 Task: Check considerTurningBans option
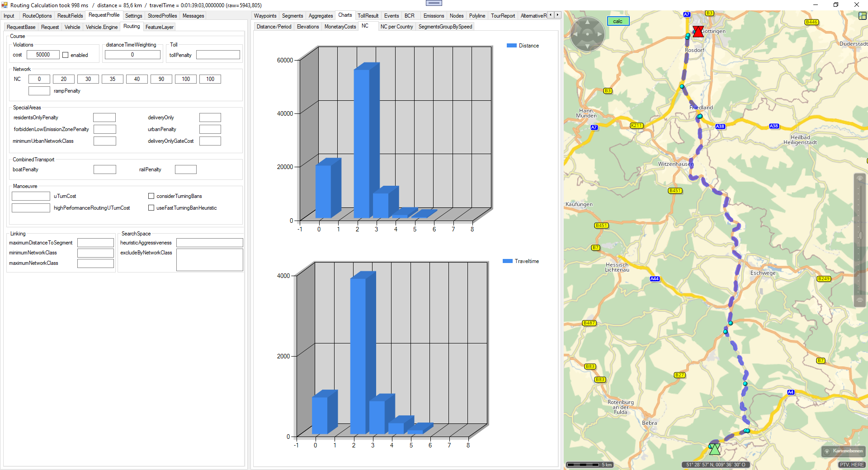point(151,196)
